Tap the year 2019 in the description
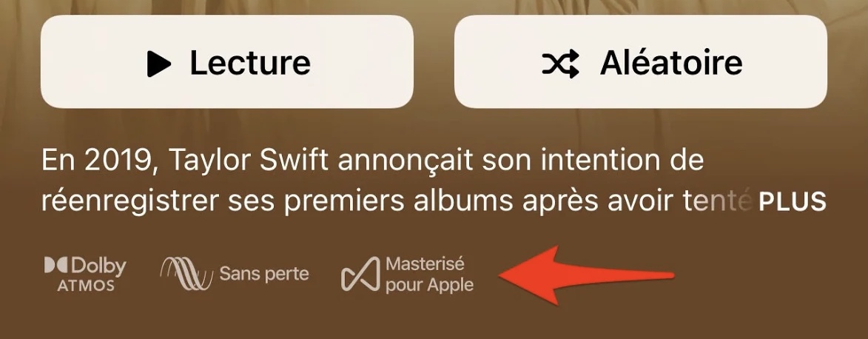Screen dimensions: 868x339 point(118,161)
